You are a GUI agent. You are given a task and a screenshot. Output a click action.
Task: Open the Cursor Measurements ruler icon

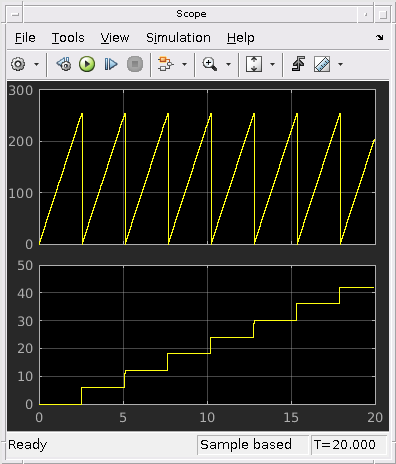click(322, 64)
